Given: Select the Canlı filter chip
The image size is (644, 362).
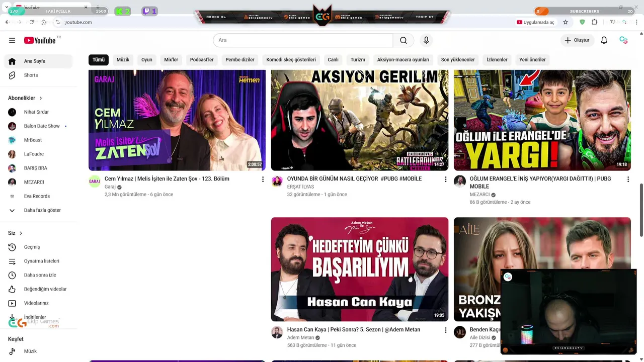Looking at the screenshot, I should pos(333,59).
